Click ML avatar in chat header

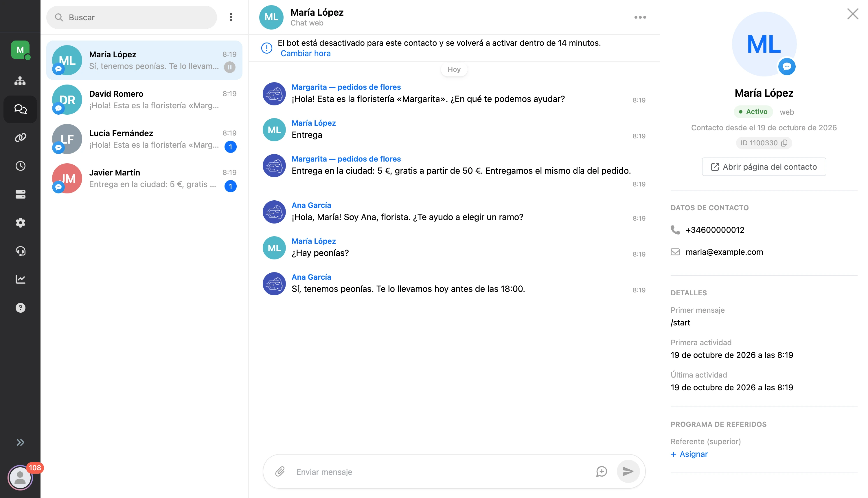[271, 17]
